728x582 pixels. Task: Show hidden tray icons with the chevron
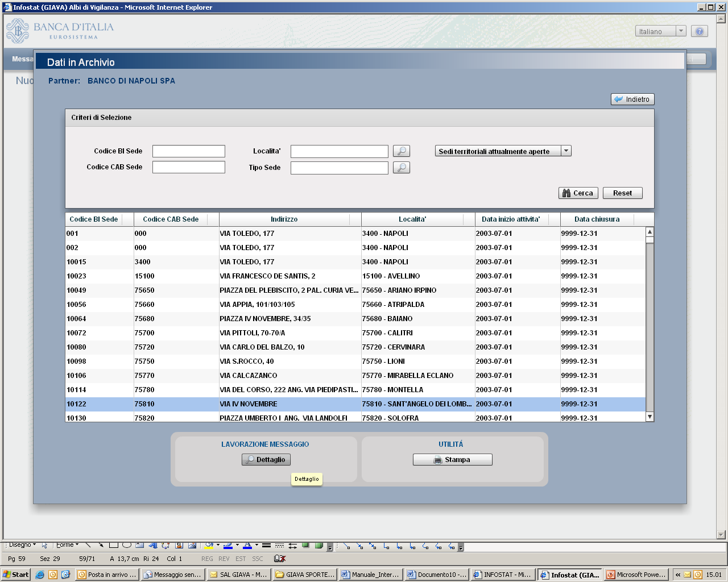678,575
